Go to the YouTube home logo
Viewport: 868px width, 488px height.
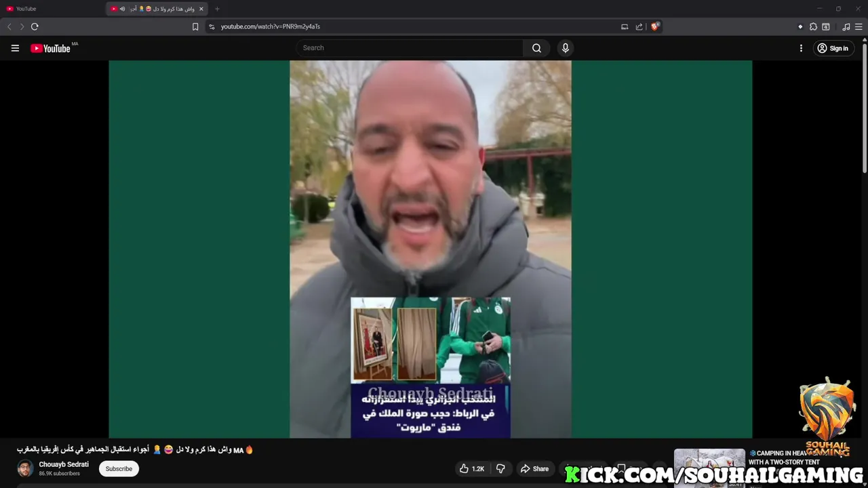[x=50, y=48]
